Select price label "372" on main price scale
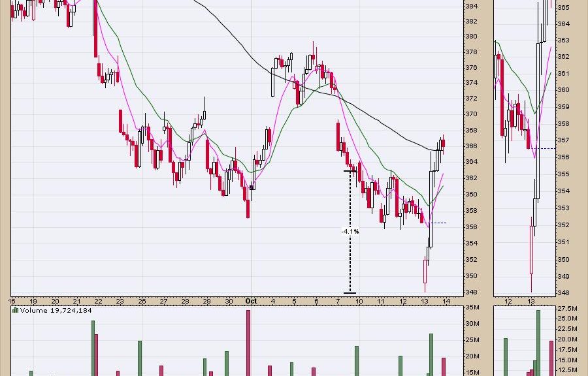588x376 pixels. pos(471,99)
